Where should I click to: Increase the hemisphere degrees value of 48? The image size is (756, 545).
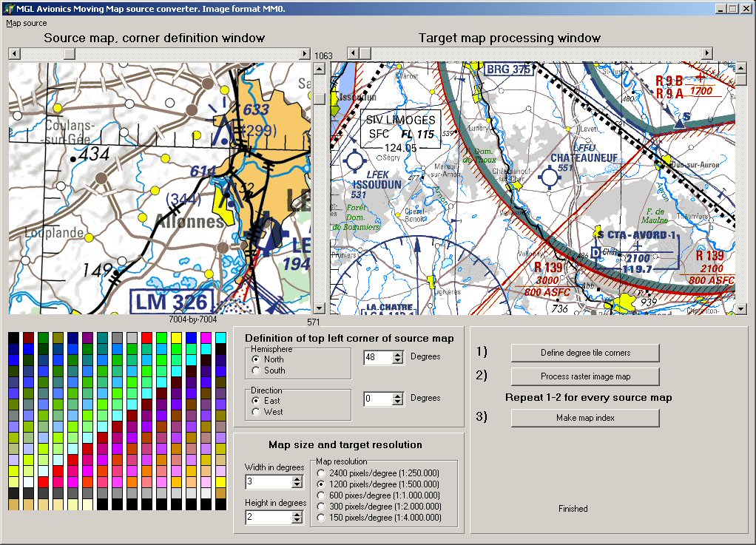click(398, 355)
